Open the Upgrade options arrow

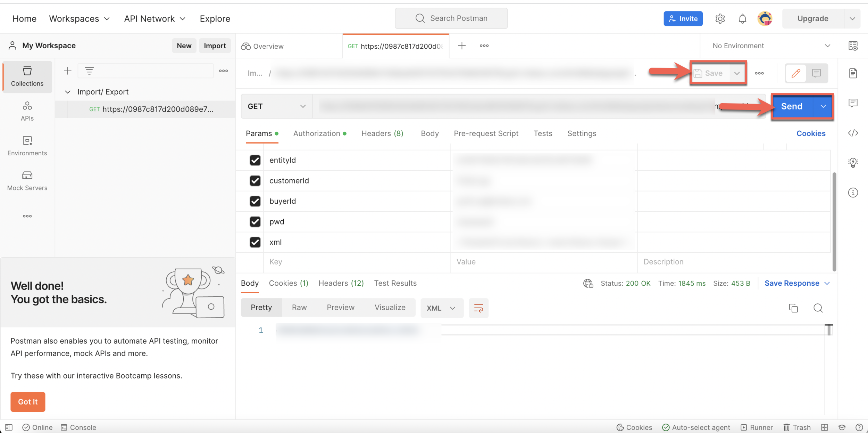pyautogui.click(x=852, y=18)
